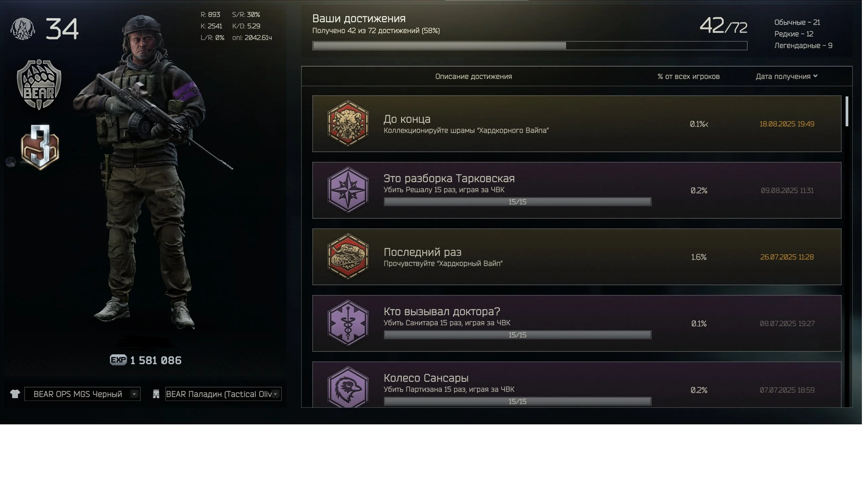
Task: Click the 42 of 72 achievements progress bar
Action: click(530, 45)
